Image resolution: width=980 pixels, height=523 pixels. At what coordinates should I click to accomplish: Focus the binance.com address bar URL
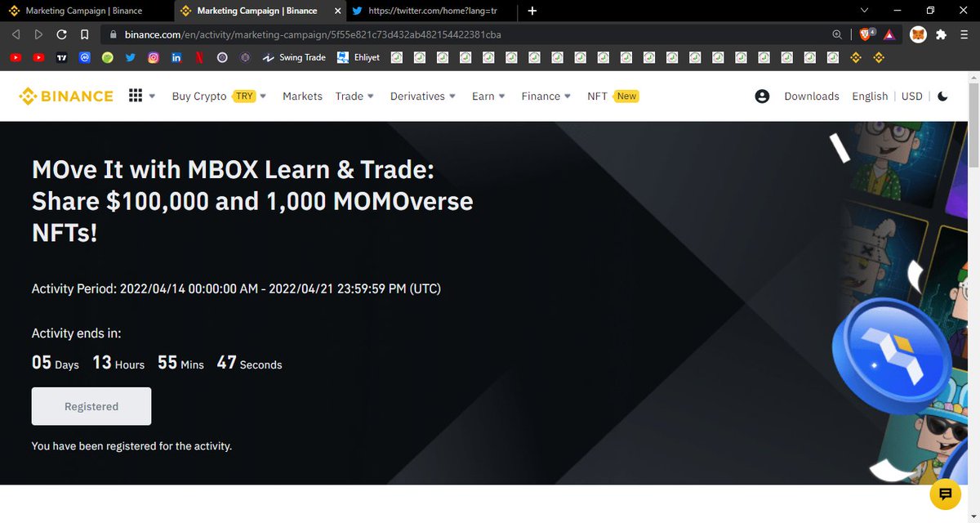pos(313,34)
